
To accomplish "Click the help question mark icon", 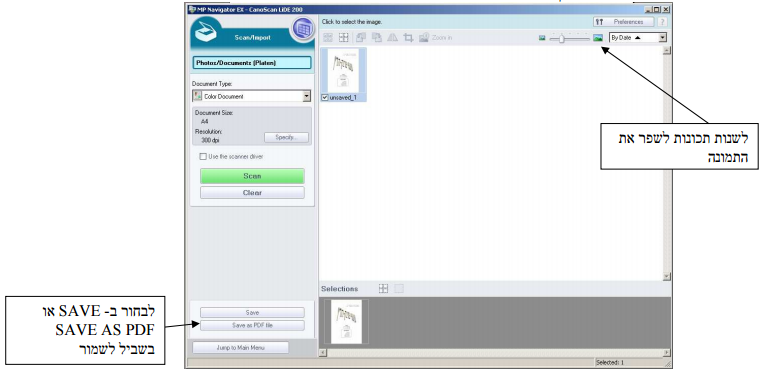I will [x=662, y=22].
